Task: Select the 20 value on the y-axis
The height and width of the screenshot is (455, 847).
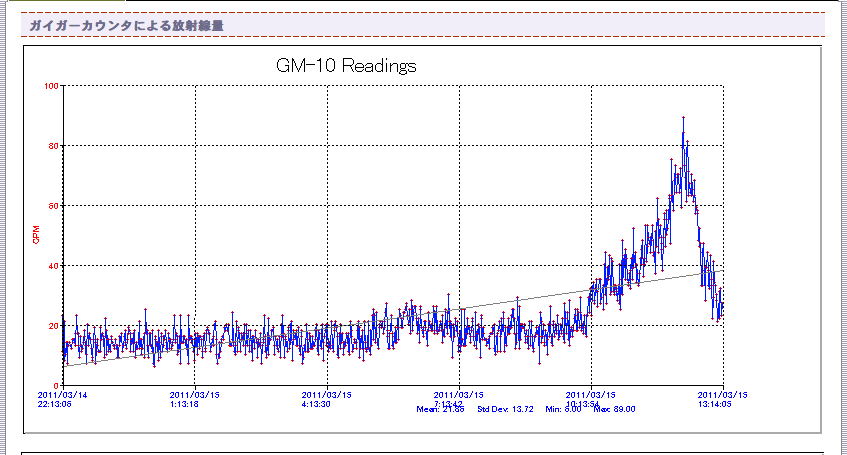Action: tap(54, 326)
